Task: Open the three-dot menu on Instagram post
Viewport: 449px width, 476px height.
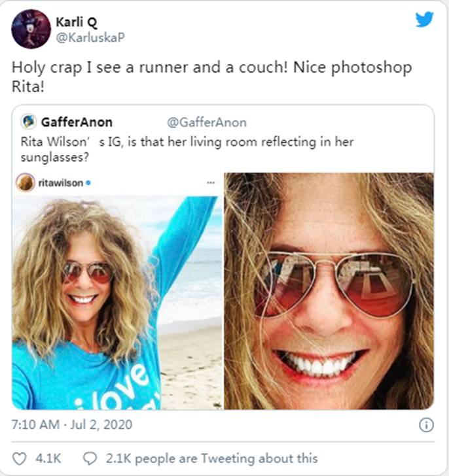Action: click(x=210, y=182)
